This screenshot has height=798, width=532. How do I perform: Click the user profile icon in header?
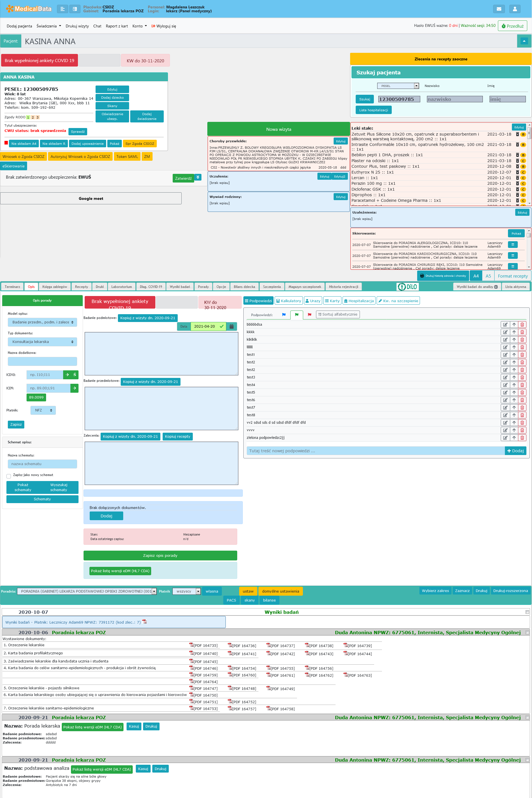514,9
